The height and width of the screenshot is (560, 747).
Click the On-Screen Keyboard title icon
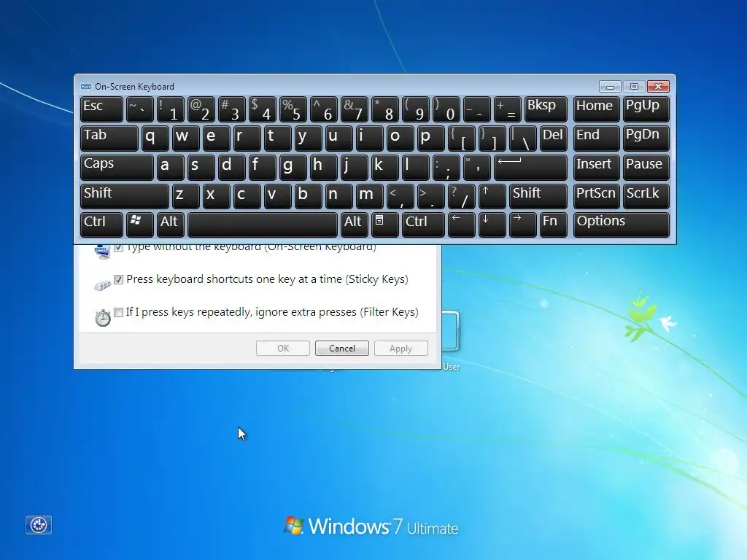tap(86, 87)
